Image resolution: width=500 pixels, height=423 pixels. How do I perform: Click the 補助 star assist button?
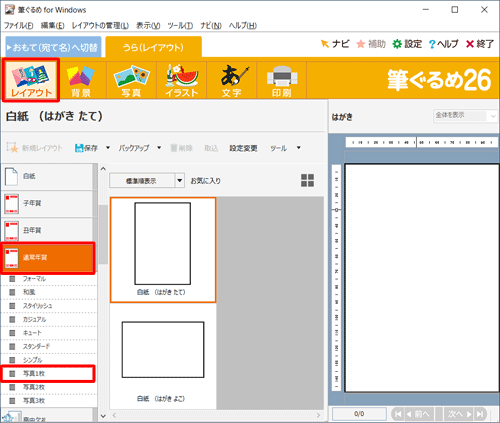click(x=371, y=44)
